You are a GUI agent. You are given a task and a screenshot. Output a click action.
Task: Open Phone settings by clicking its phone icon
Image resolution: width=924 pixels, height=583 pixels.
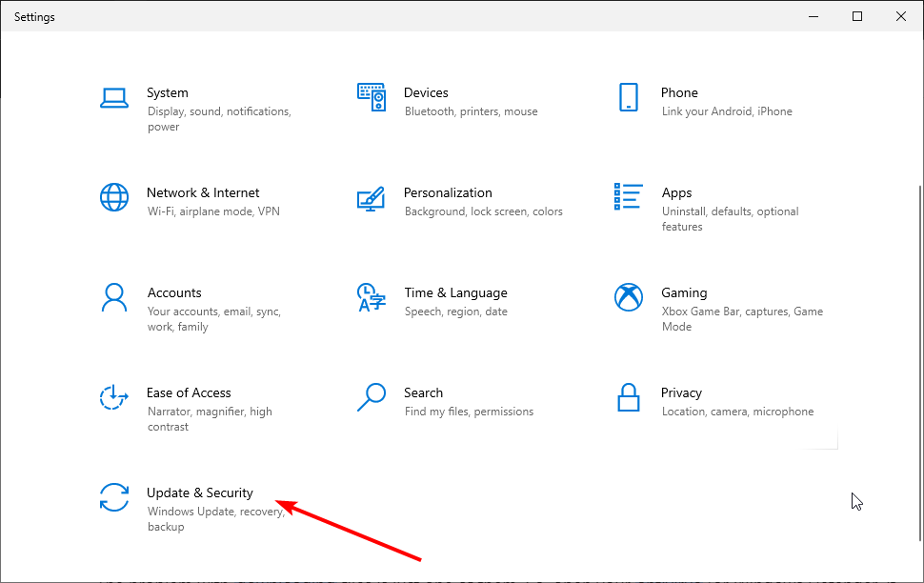click(629, 98)
